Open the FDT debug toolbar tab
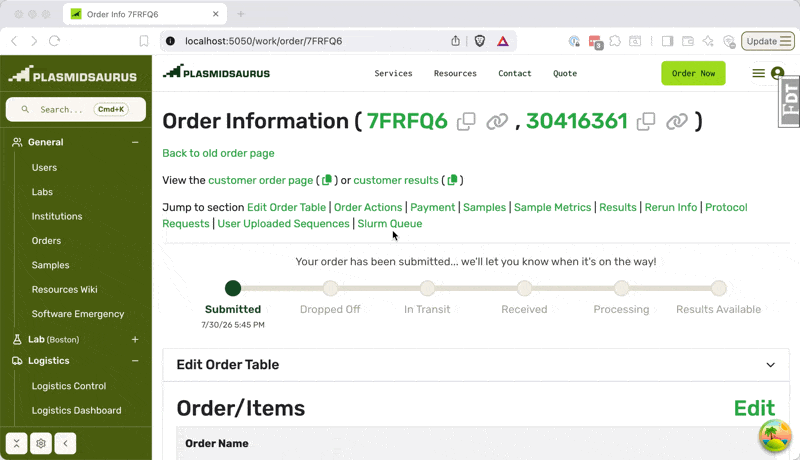Screen dimensions: 800x460 click(x=789, y=100)
